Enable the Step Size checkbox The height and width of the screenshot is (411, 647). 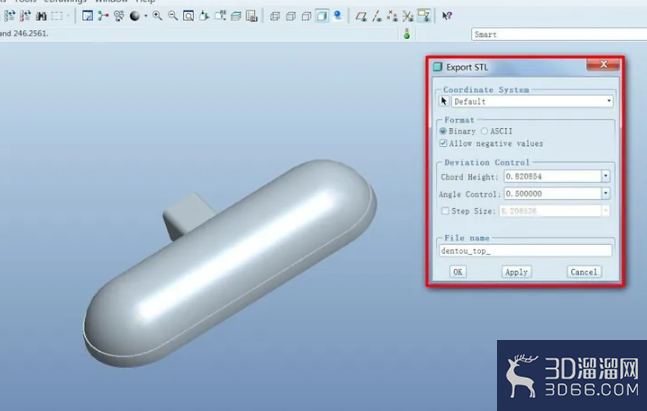[x=445, y=211]
